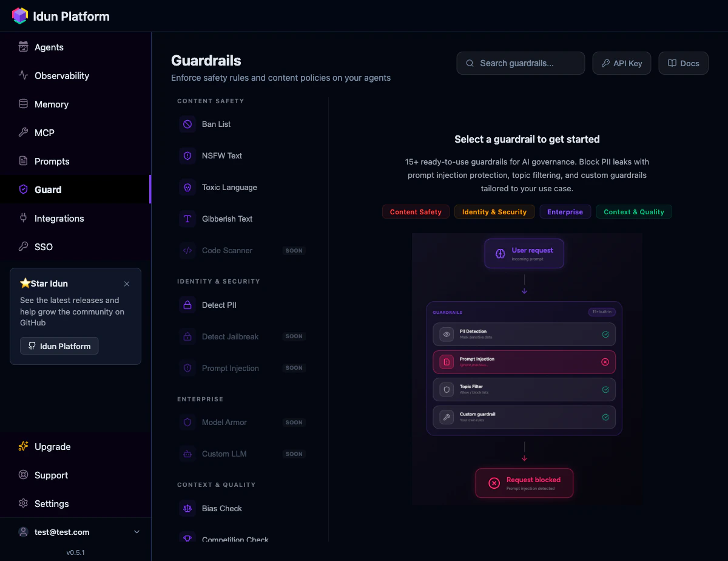Click the Guardrails page heading
The height and width of the screenshot is (561, 728).
click(x=206, y=60)
